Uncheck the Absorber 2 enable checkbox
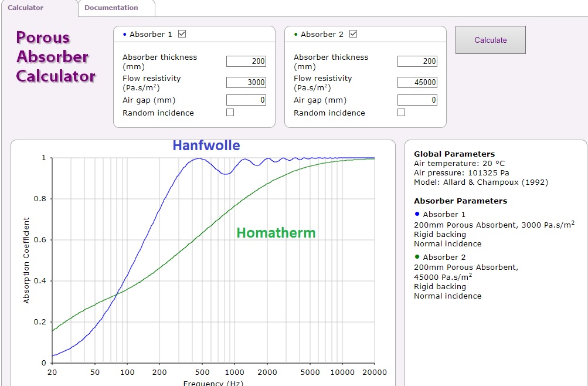This screenshot has height=386, width=588. tap(354, 34)
